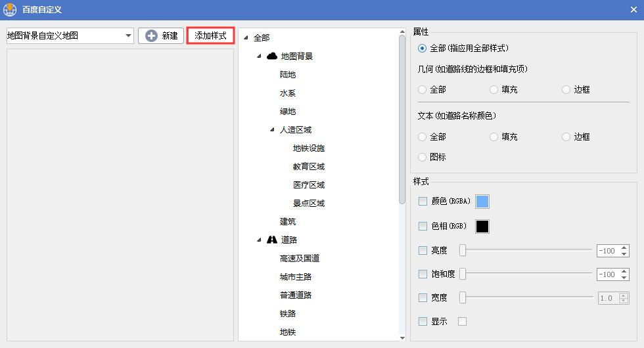The height and width of the screenshot is (348, 644).
Task: Click the 添加样式 button
Action: click(210, 35)
